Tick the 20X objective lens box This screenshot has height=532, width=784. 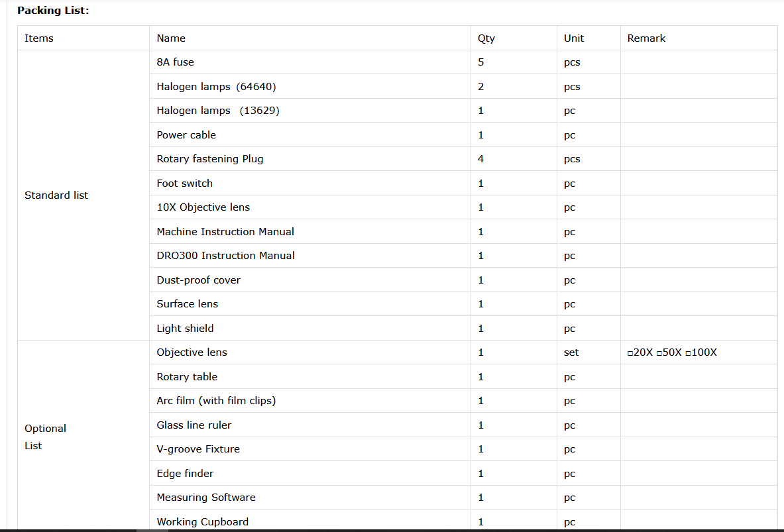click(630, 353)
